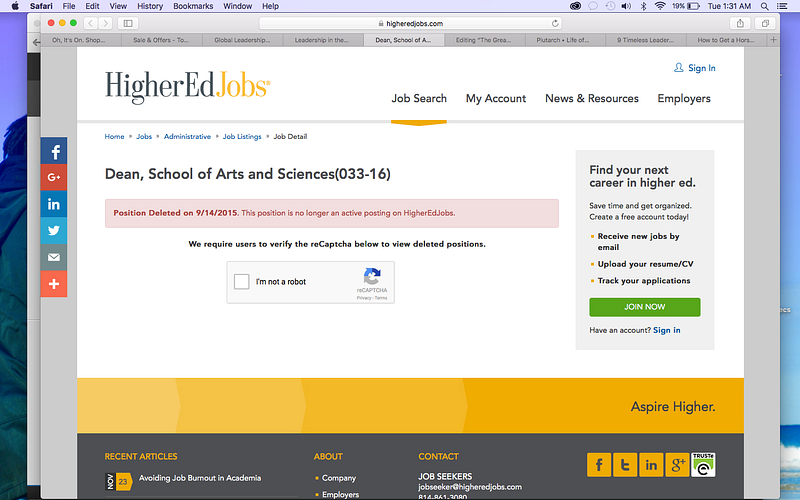This screenshot has width=800, height=500.
Task: Switch to Sale & Offers tab
Action: tap(162, 40)
